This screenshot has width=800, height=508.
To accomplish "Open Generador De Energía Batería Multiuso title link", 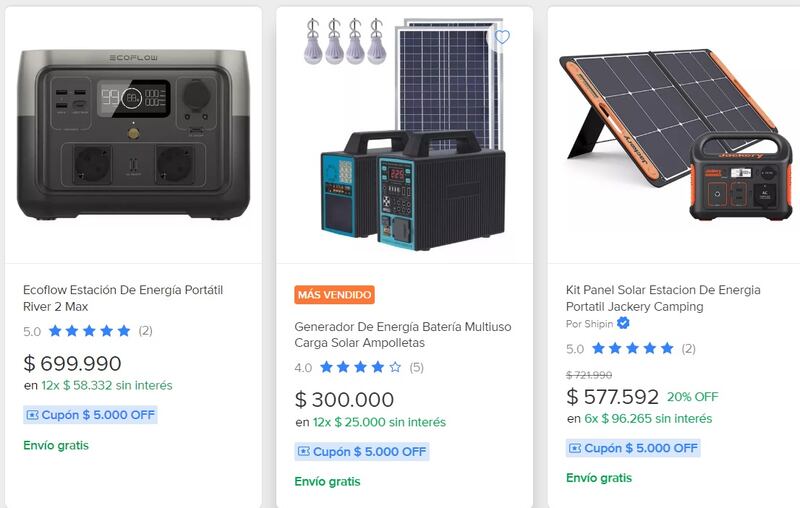I will tap(403, 335).
